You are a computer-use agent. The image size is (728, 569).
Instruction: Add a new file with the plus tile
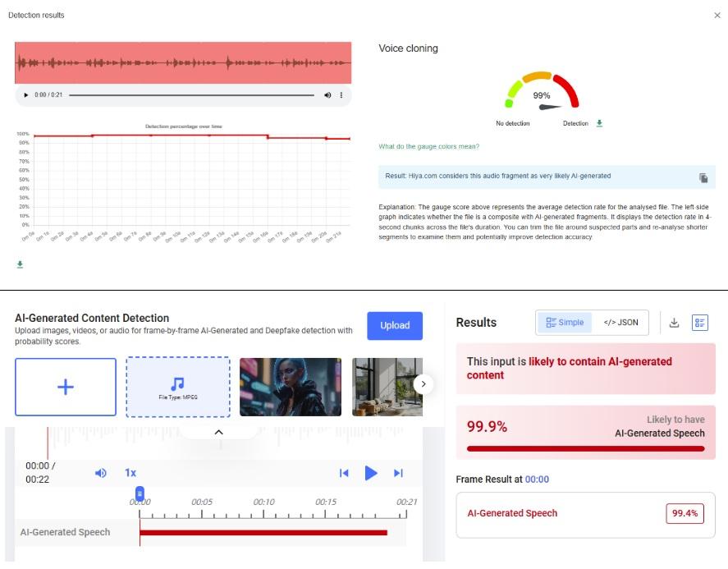click(66, 387)
